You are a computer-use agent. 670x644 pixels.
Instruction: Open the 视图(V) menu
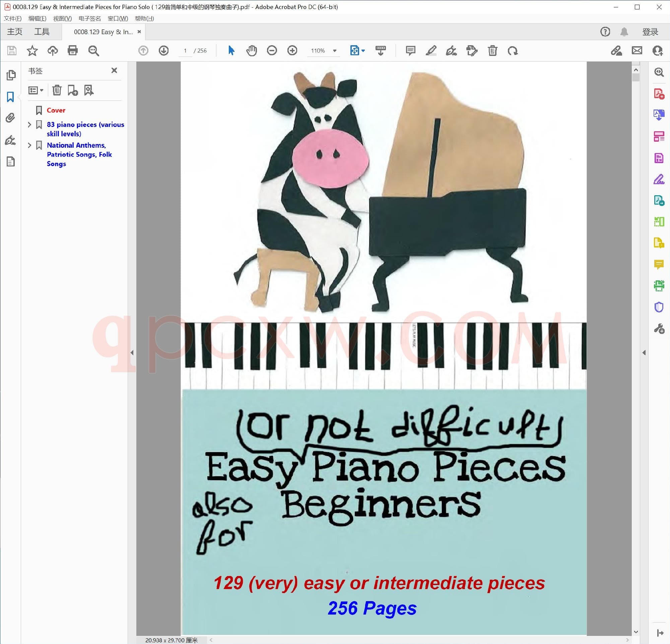(x=62, y=18)
